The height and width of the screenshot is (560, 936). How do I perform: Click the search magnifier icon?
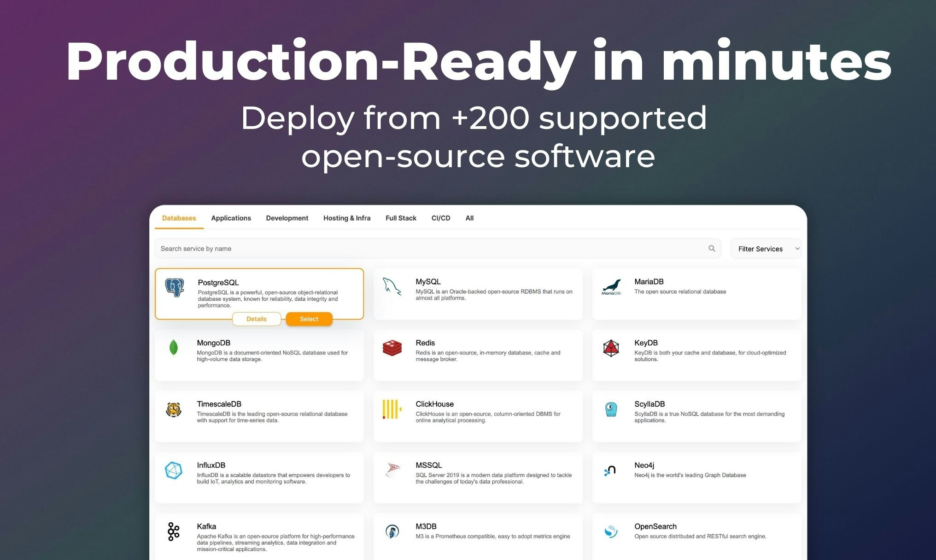[x=712, y=248]
